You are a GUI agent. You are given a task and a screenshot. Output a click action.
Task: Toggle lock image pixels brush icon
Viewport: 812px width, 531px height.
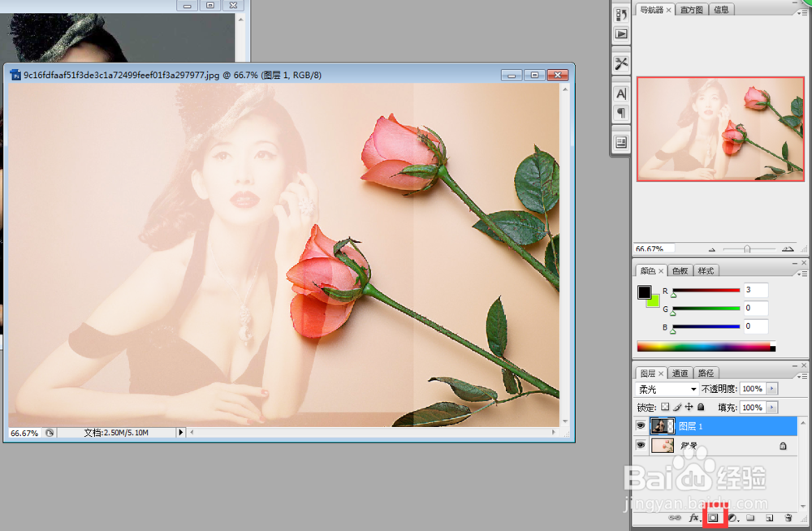click(677, 408)
